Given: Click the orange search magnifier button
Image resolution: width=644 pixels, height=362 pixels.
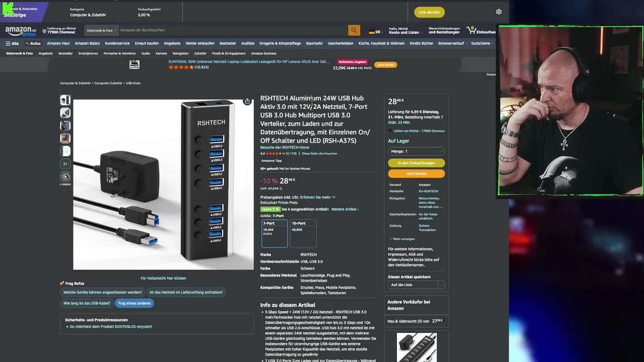Looking at the screenshot, I should (354, 30).
